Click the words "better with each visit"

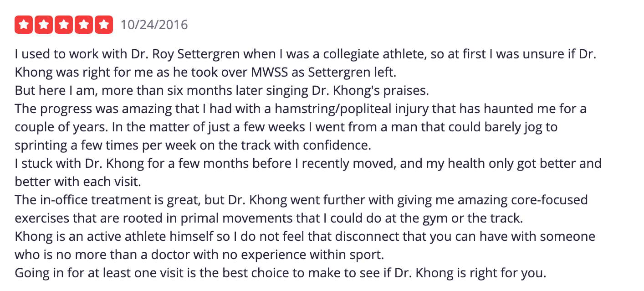(x=78, y=182)
